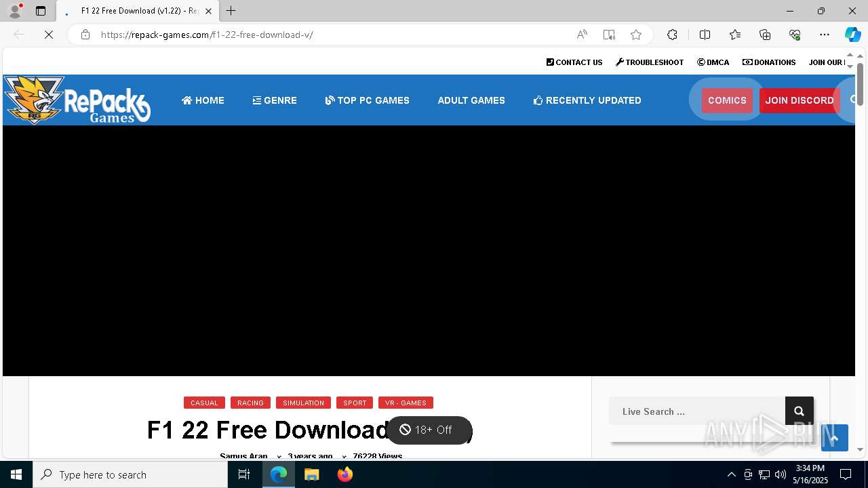
Task: Open RECENTLY UPDATED menu item
Action: (x=587, y=100)
